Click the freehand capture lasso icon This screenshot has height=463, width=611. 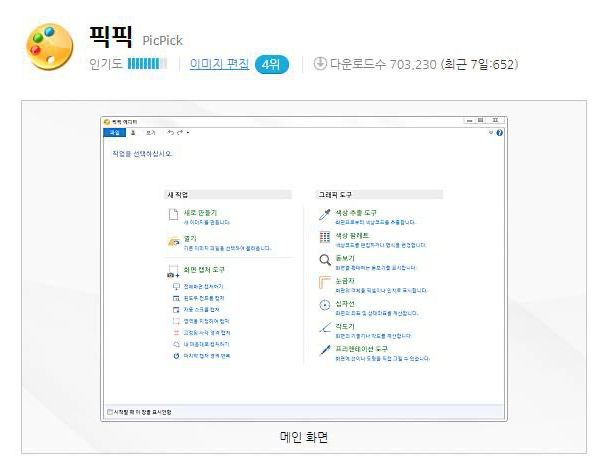click(x=176, y=344)
